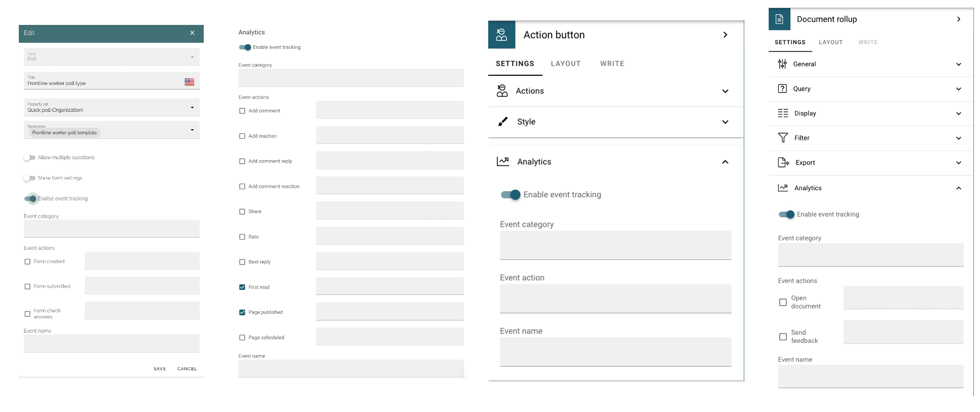980x412 pixels.
Task: Toggle Show form settings switch
Action: tap(29, 178)
